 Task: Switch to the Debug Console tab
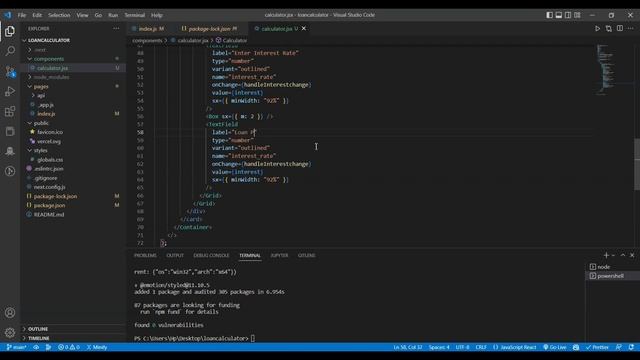[211, 255]
